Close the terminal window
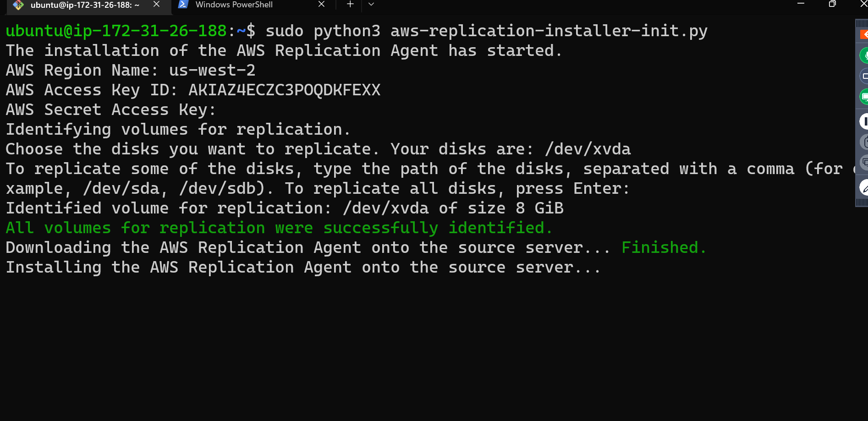 tap(863, 4)
